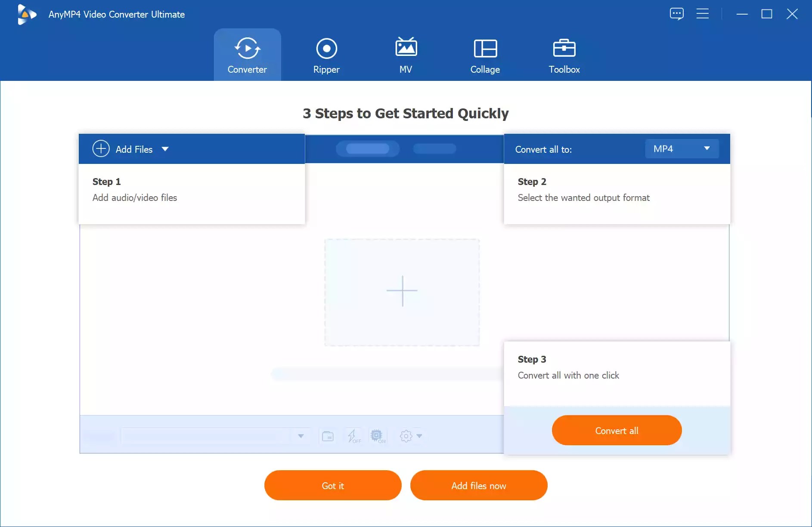Open the settings gear icon
812x527 pixels.
405,436
